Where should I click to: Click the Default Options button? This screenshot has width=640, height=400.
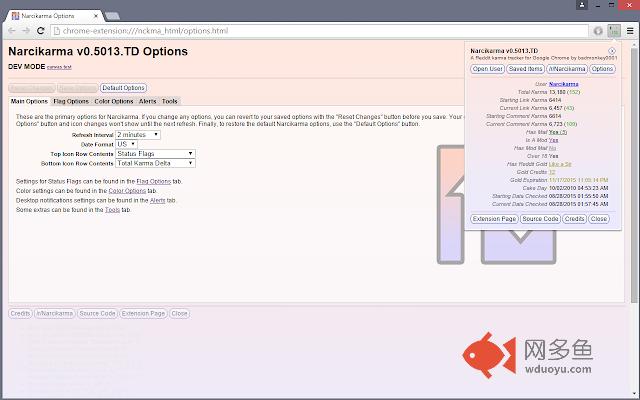click(123, 88)
